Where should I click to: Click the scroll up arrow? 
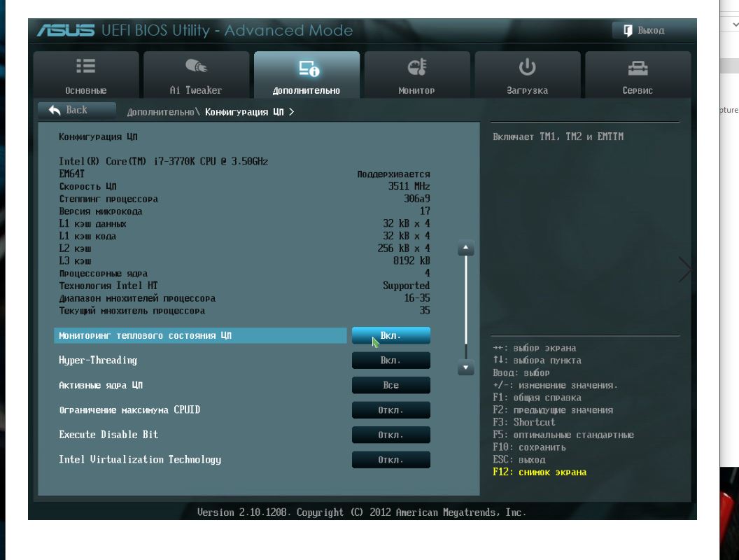coord(465,248)
